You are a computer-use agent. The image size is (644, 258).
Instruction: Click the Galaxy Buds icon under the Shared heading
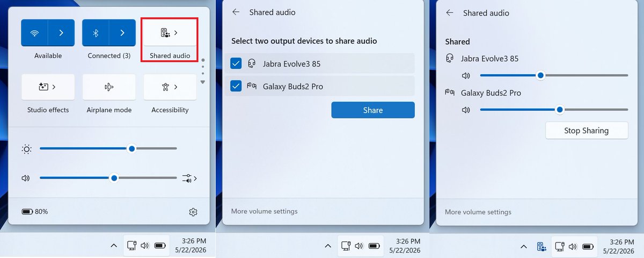click(450, 92)
